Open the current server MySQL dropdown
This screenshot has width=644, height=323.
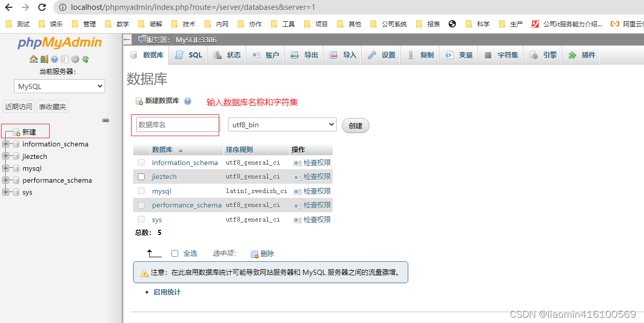point(60,86)
